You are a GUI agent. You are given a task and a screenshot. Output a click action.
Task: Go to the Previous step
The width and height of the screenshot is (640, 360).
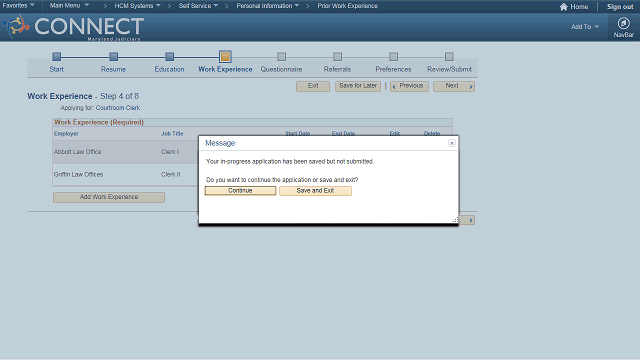coord(409,86)
